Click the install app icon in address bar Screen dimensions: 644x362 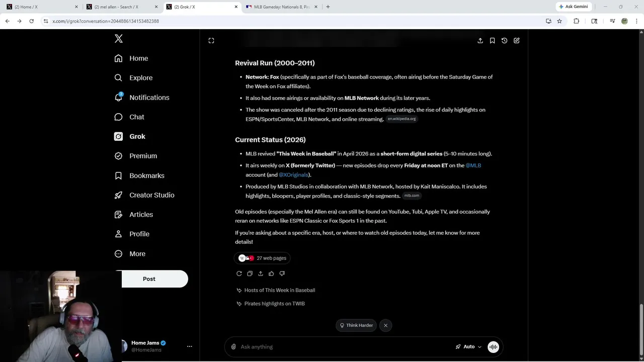click(548, 21)
